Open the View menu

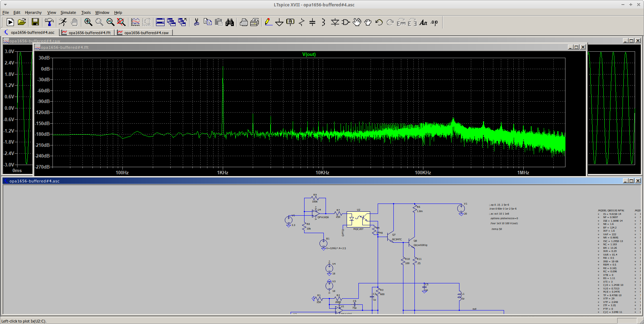point(52,12)
